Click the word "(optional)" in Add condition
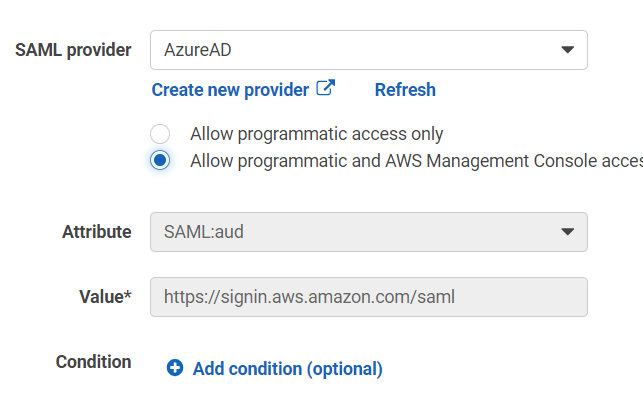Viewport: 643px width, 418px height. 344,369
